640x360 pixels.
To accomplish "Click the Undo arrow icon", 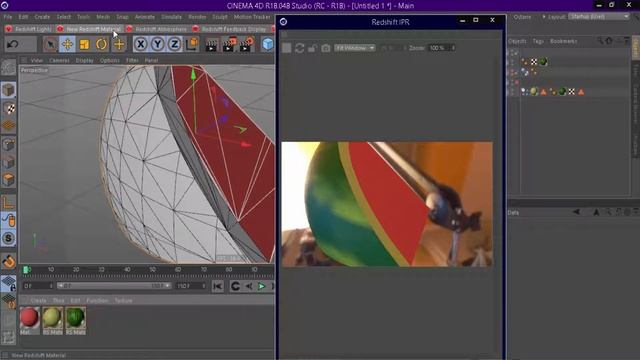I will [x=13, y=44].
